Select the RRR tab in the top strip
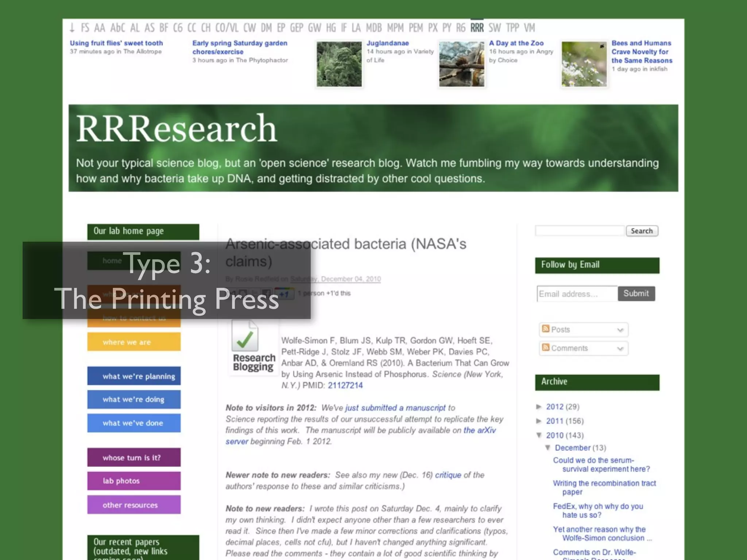Viewport: 747px width, 560px height. [x=477, y=28]
